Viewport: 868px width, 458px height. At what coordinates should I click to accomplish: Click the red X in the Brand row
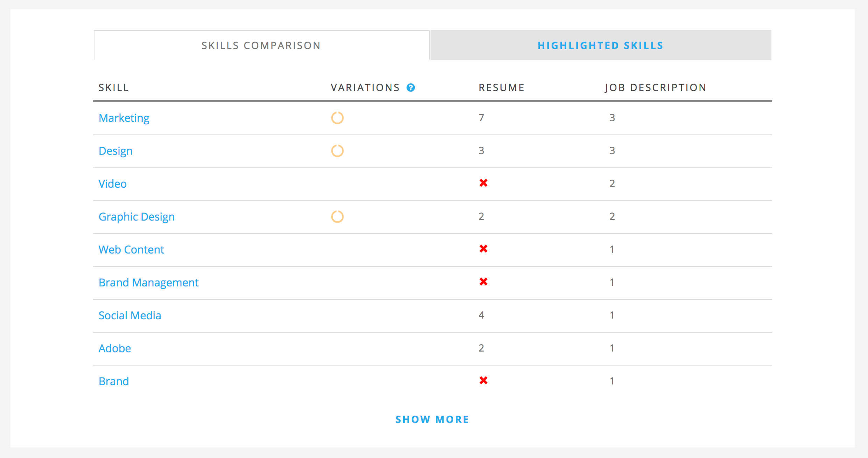coord(483,380)
